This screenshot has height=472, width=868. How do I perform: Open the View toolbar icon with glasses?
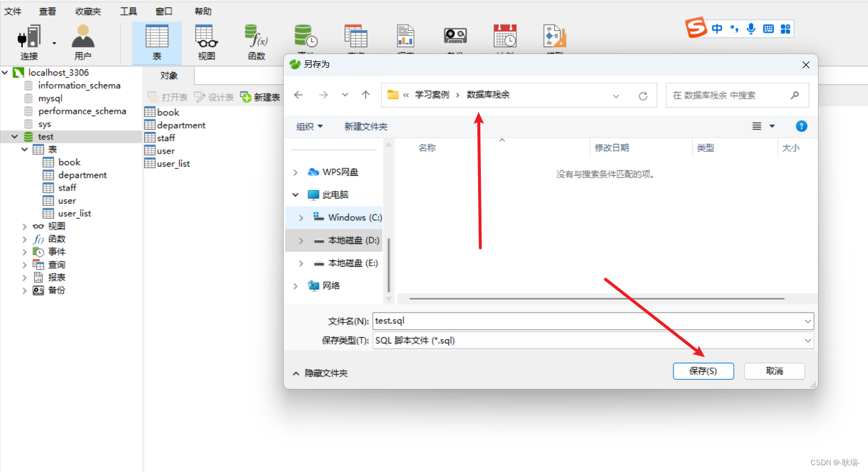pyautogui.click(x=207, y=43)
